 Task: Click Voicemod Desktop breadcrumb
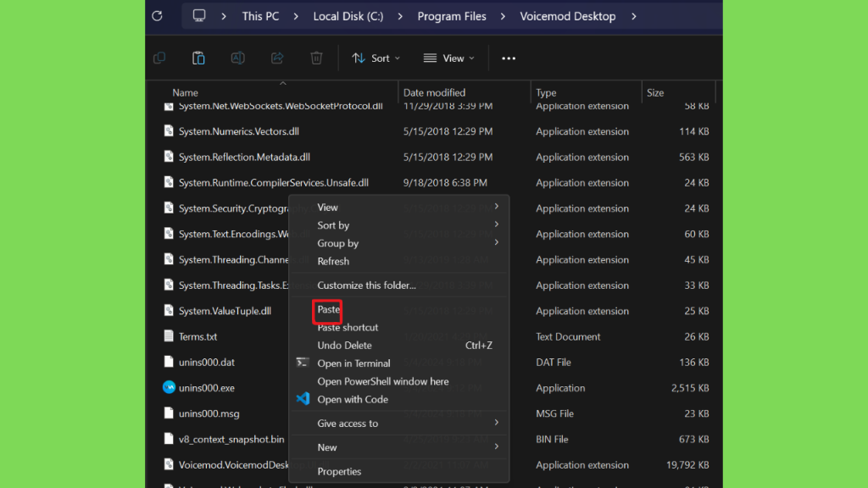567,17
